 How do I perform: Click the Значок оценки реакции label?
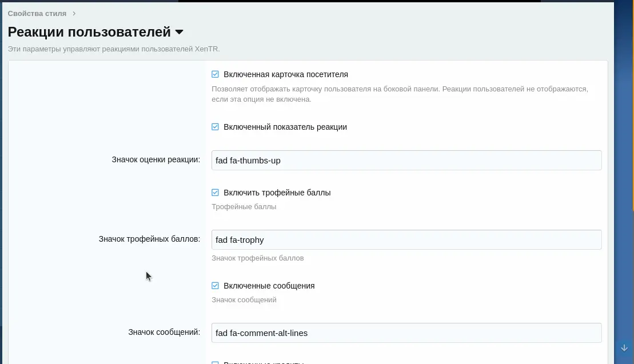tap(155, 159)
